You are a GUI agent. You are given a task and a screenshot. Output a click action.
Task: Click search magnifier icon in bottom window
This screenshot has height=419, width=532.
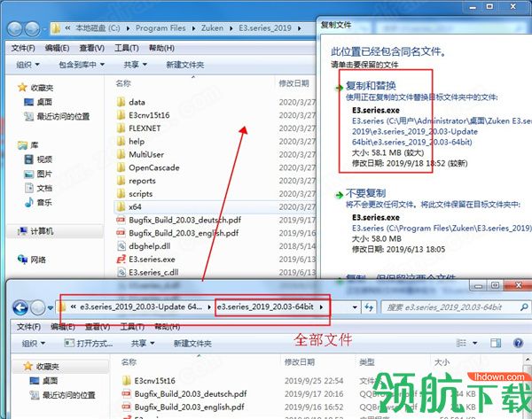pos(524,307)
